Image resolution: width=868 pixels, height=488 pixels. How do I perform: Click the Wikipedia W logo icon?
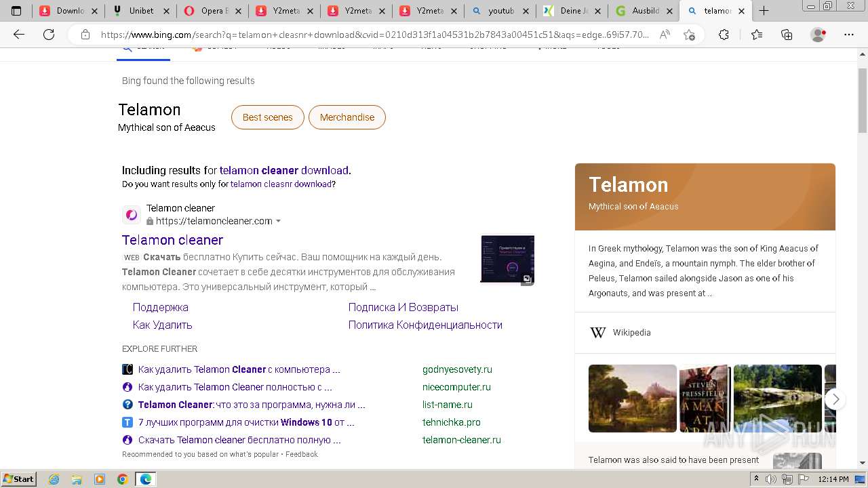(598, 333)
